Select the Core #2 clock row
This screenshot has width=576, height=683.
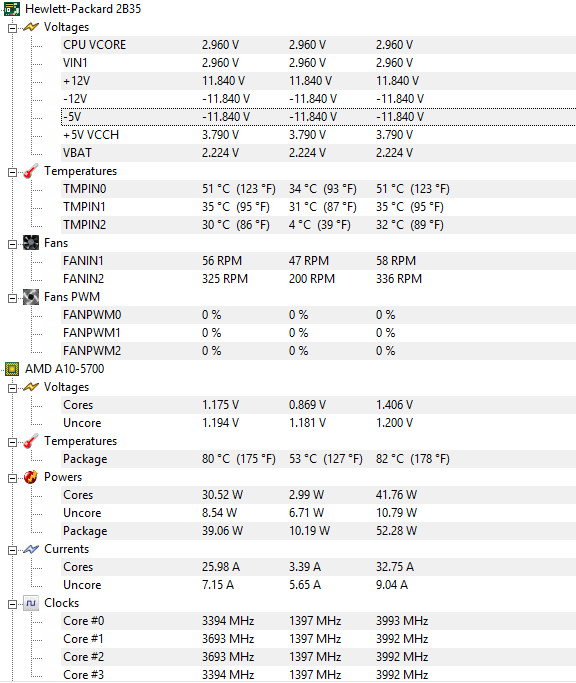318,657
